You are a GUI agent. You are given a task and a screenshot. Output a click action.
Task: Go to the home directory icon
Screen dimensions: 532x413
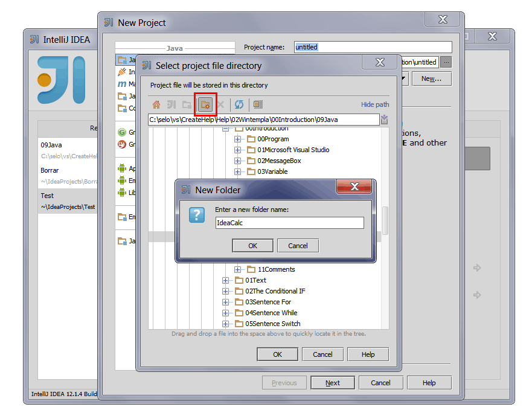point(156,104)
